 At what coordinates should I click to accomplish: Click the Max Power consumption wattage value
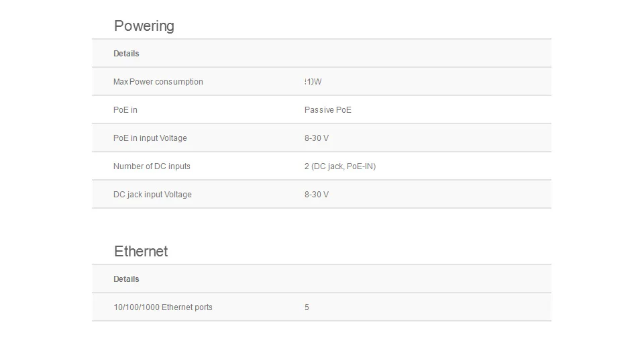coord(313,82)
